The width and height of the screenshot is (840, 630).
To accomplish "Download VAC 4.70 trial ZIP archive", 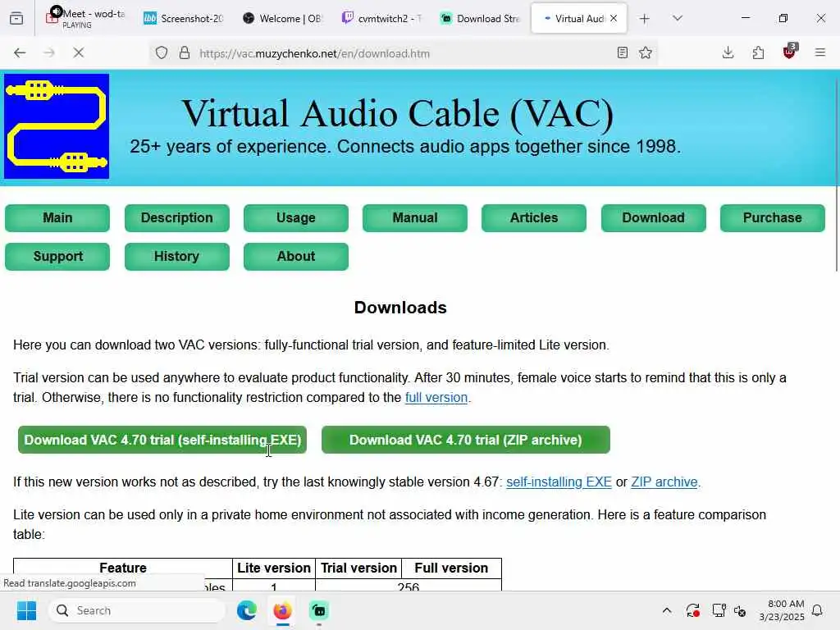I will coord(466,440).
